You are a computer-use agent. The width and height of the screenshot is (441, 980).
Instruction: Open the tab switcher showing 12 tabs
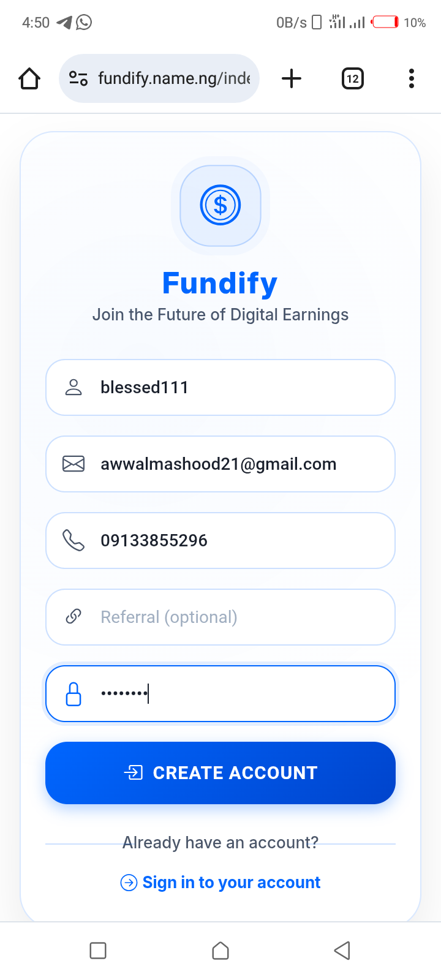352,78
